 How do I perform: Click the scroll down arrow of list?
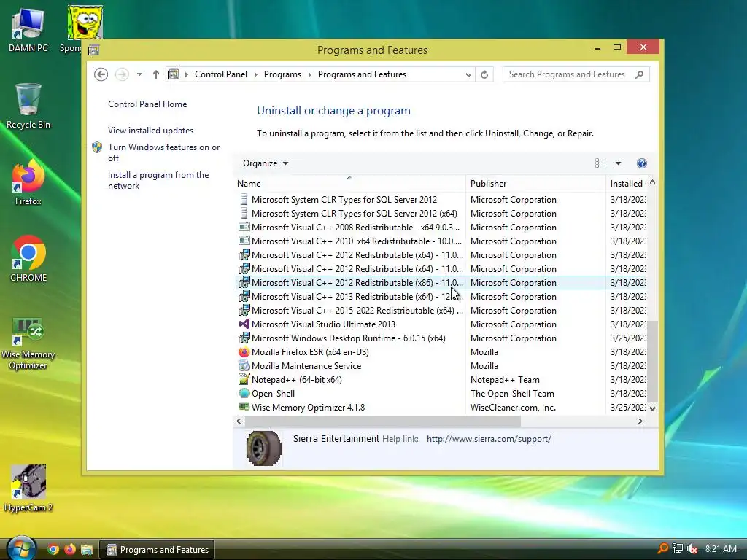click(x=652, y=408)
